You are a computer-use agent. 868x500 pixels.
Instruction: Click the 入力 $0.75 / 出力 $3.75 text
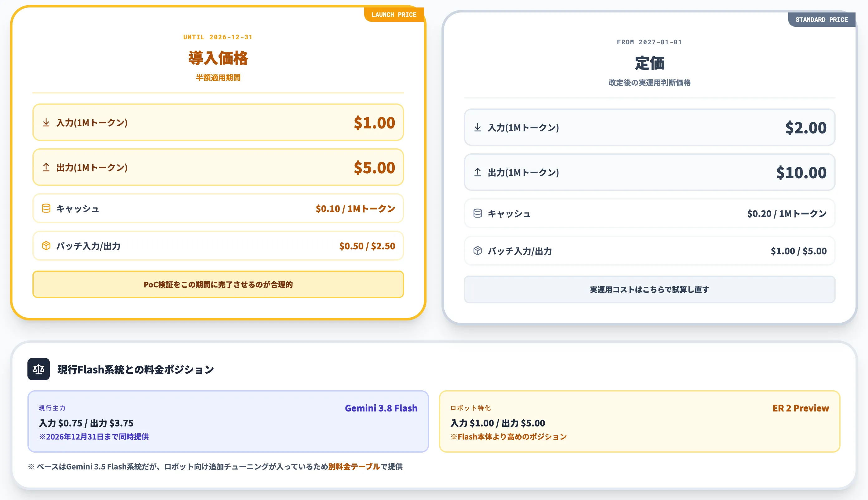[86, 423]
